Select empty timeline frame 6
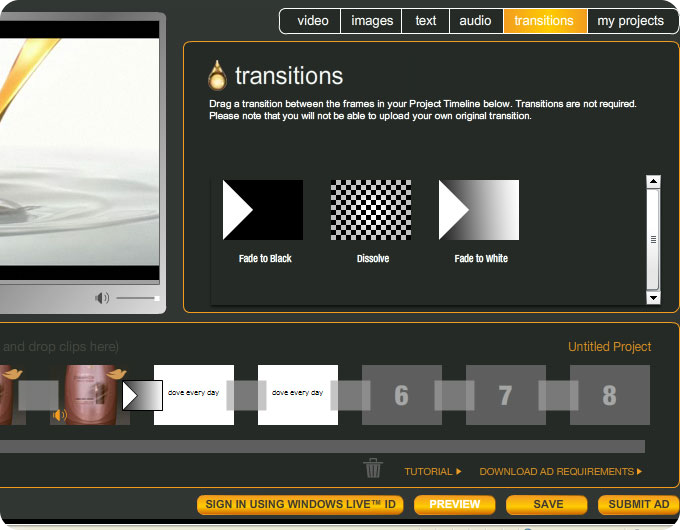 point(401,396)
